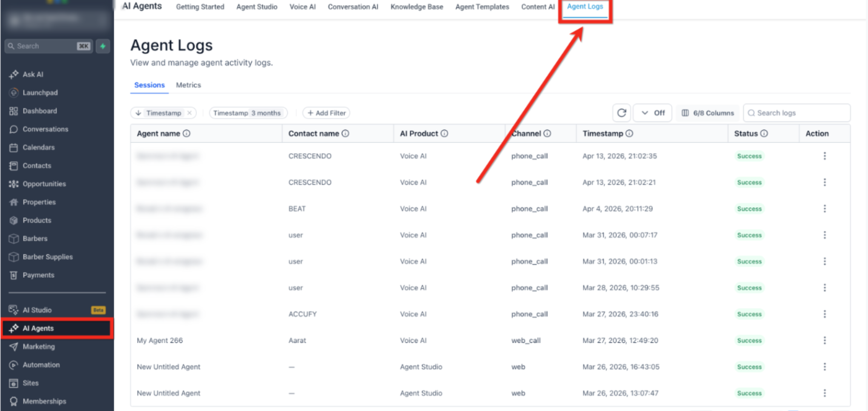Switch to the Metrics tab
Image resolution: width=868 pixels, height=411 pixels.
click(188, 85)
